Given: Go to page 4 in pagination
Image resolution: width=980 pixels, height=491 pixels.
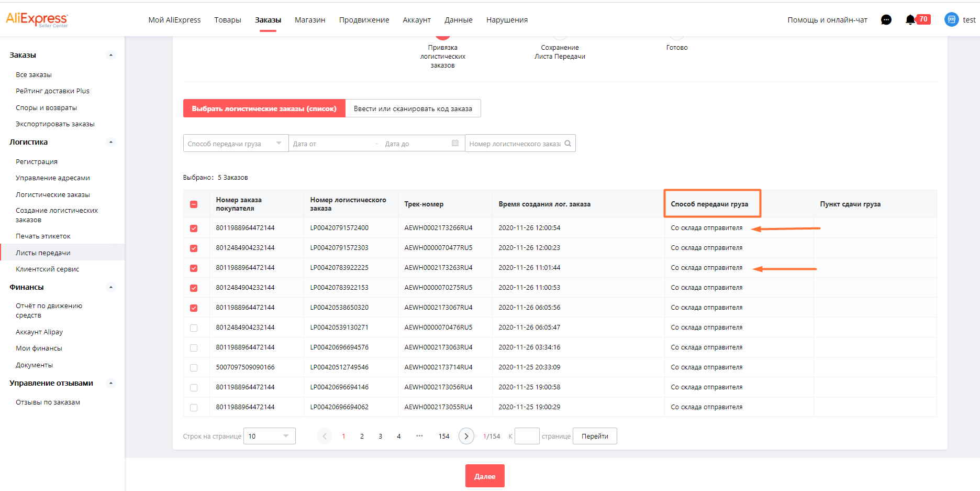Looking at the screenshot, I should [398, 436].
